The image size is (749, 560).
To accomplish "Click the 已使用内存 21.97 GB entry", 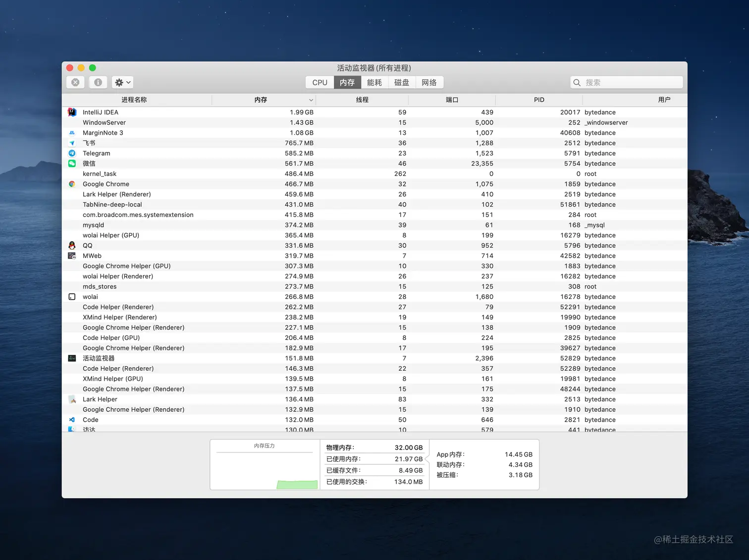I will [374, 459].
